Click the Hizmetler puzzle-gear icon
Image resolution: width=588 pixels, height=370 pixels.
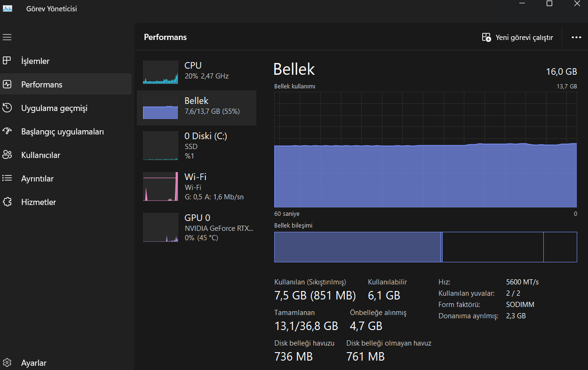click(7, 202)
